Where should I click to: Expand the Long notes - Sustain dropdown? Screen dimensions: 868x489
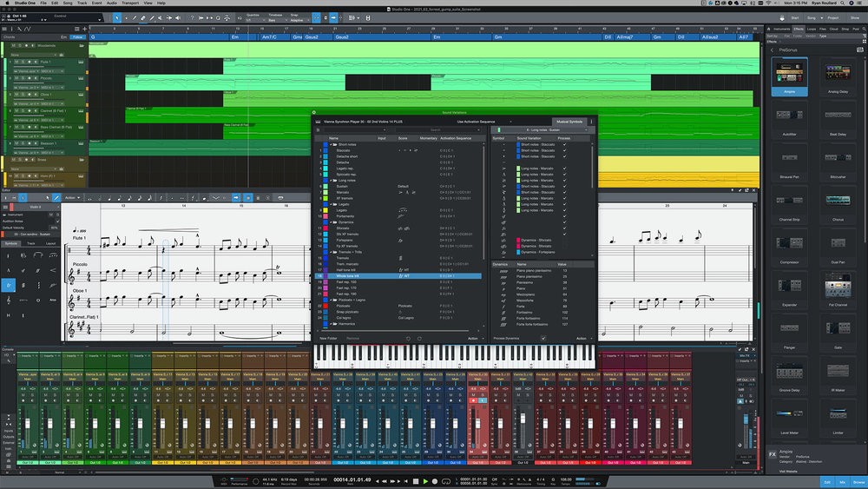pos(542,129)
